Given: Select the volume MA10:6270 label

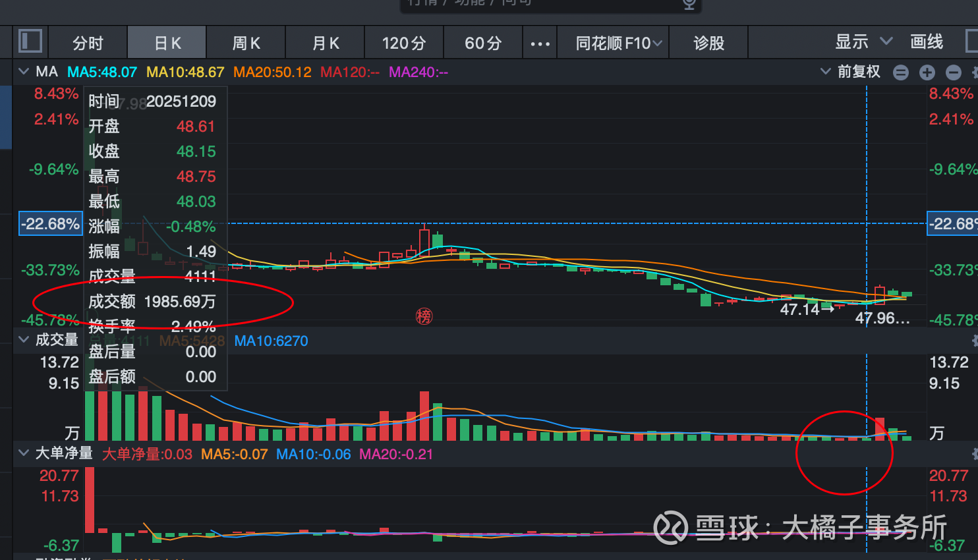Looking at the screenshot, I should (271, 341).
